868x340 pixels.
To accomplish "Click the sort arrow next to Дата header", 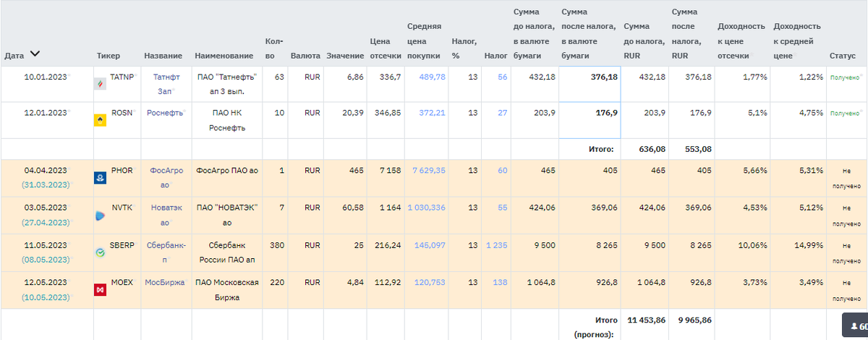I will coord(35,54).
